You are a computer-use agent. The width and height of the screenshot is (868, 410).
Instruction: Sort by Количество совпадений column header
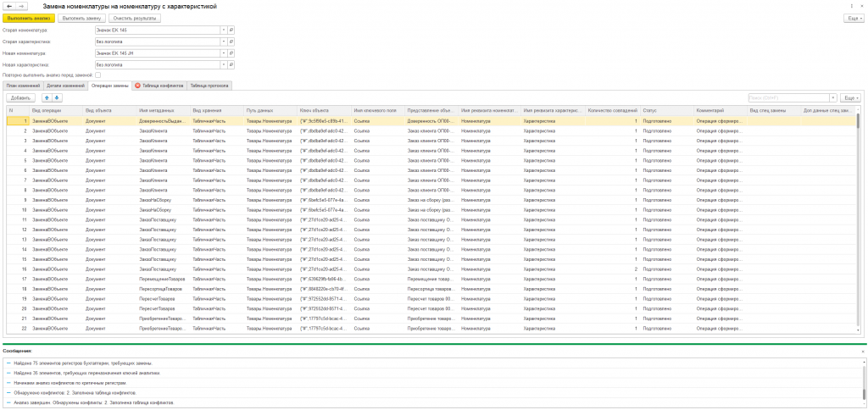pos(613,110)
